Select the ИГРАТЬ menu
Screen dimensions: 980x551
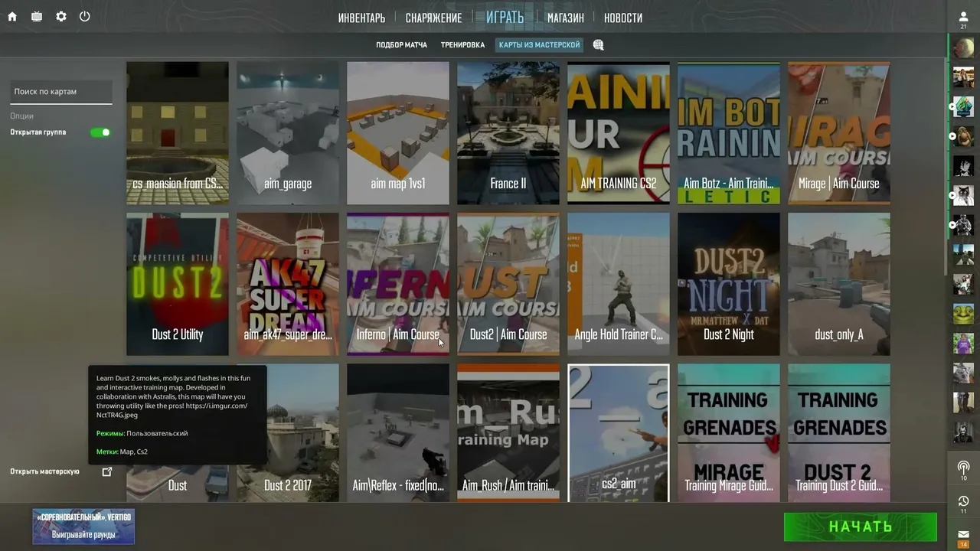point(505,17)
